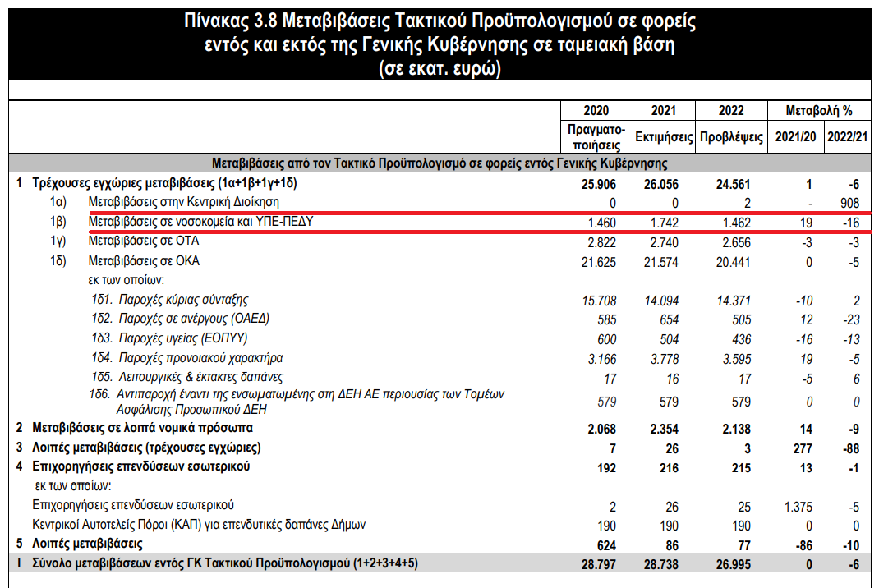
Task: Select the 2020 column header
Action: 596,111
